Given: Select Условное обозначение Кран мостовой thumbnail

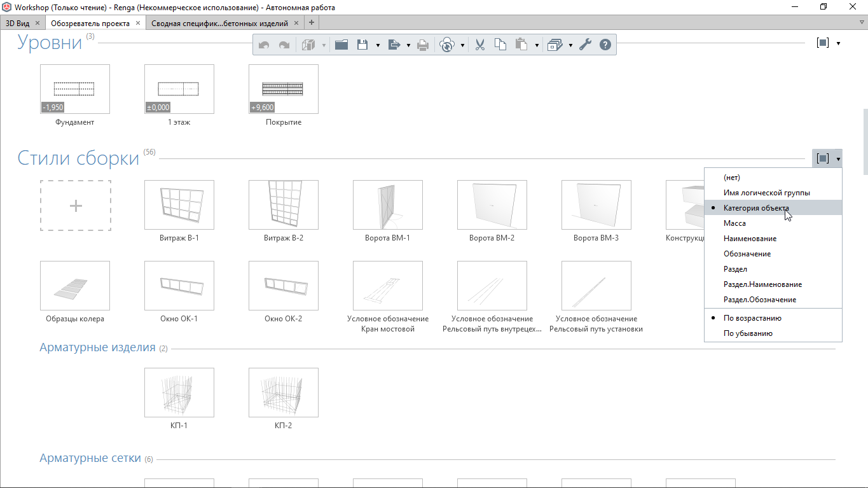Looking at the screenshot, I should pyautogui.click(x=388, y=286).
